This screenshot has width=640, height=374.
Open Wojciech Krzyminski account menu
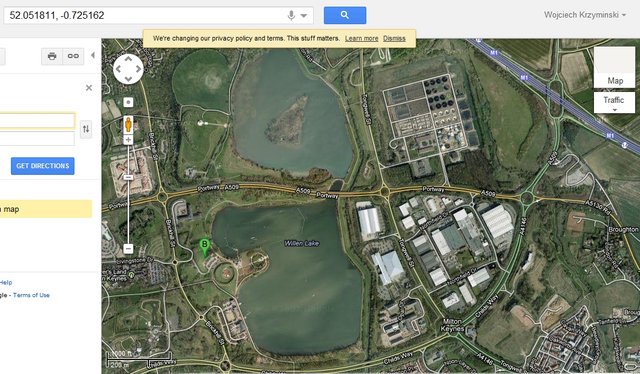pyautogui.click(x=584, y=15)
